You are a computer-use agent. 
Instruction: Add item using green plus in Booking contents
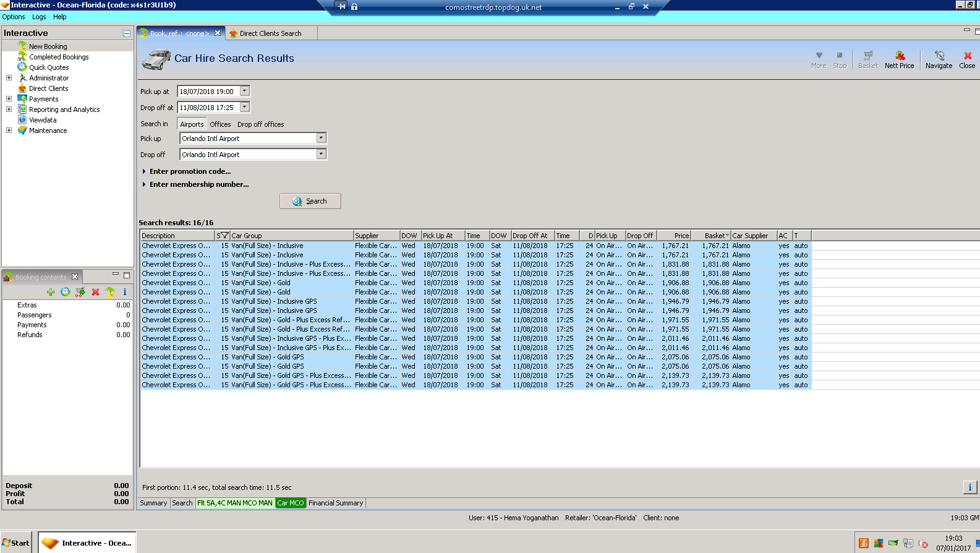51,292
